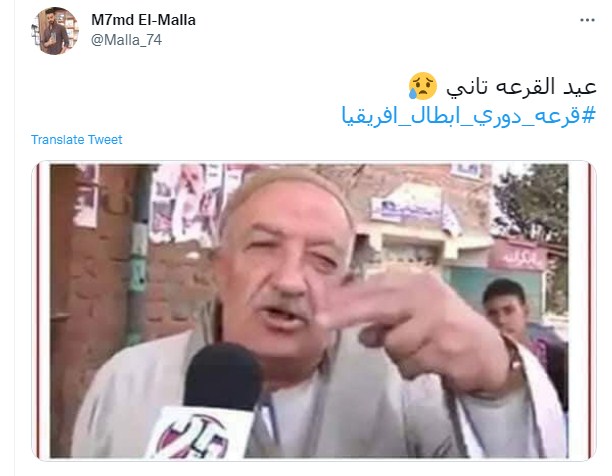Open display name M7md El-Malla
This screenshot has height=476, width=612.
pyautogui.click(x=143, y=20)
